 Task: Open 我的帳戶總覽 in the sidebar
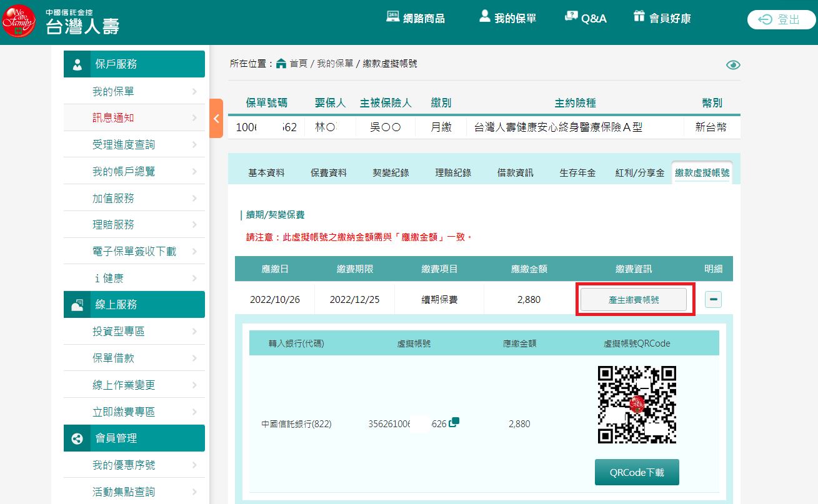click(x=134, y=172)
